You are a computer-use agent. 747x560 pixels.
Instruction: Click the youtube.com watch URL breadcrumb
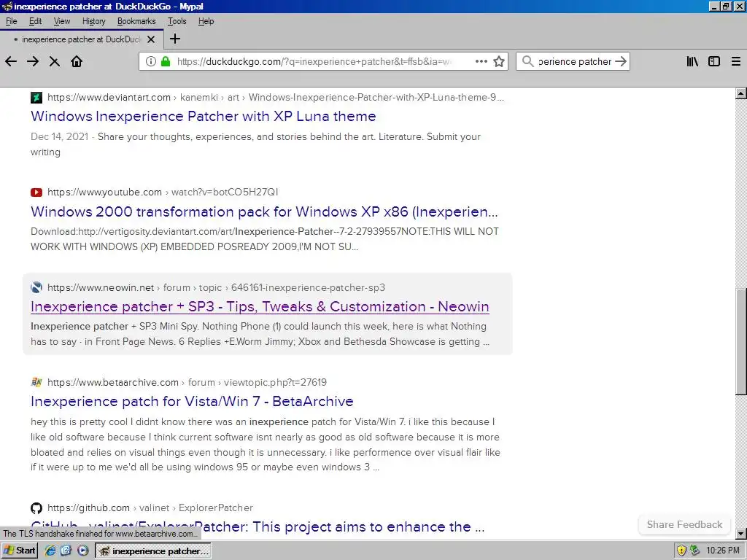click(x=163, y=192)
